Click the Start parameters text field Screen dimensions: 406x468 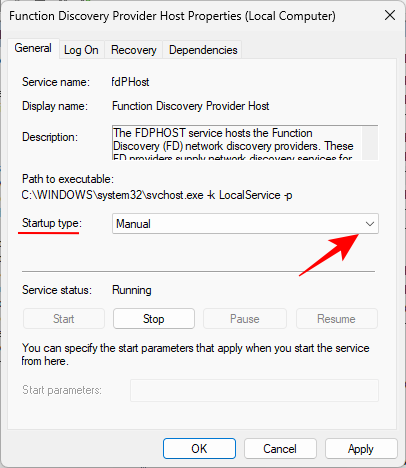254,390
